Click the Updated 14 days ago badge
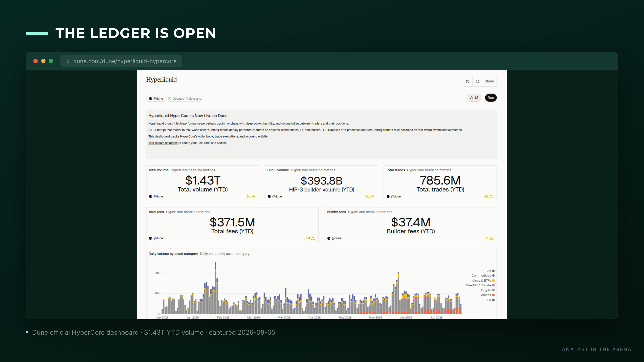644x362 pixels. tap(185, 99)
